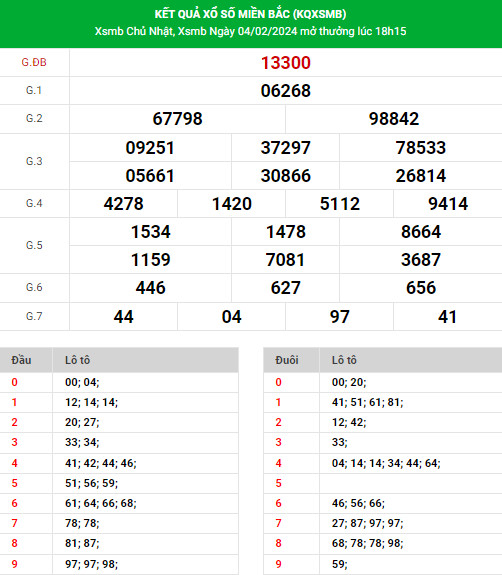Click the Xsmb Chủ Nhật date subtitle
Viewport: 502px width, 575px height.
tap(250, 31)
